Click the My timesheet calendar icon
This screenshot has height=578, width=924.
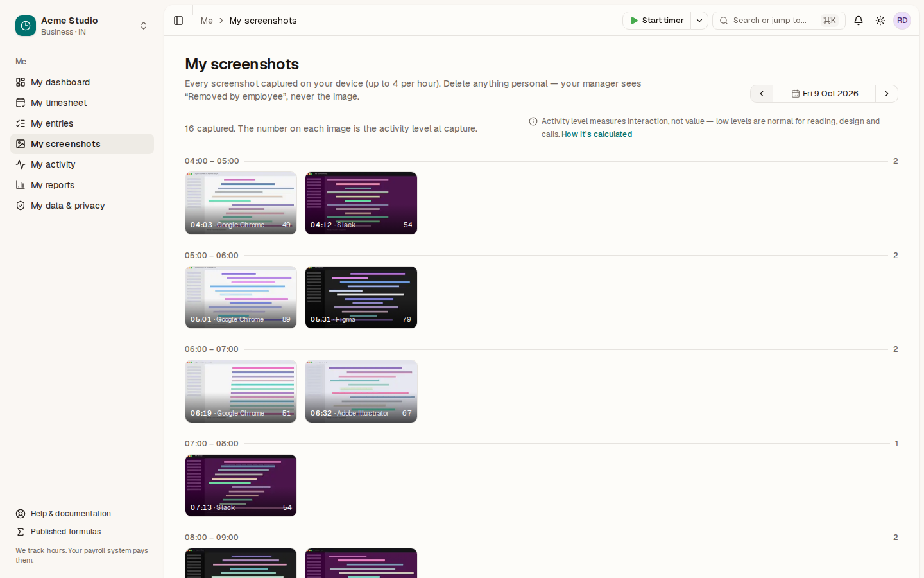tap(21, 103)
